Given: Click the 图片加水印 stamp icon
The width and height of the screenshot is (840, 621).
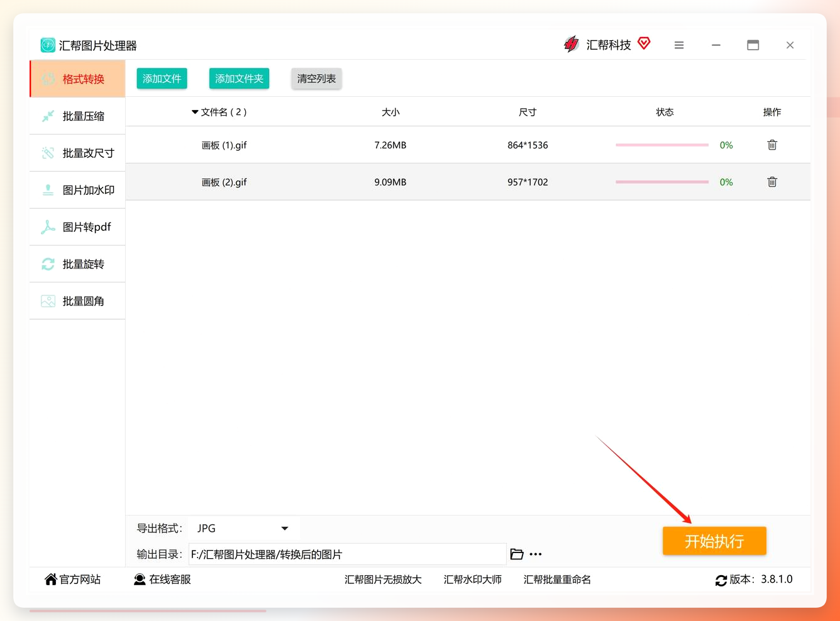Looking at the screenshot, I should pos(48,190).
